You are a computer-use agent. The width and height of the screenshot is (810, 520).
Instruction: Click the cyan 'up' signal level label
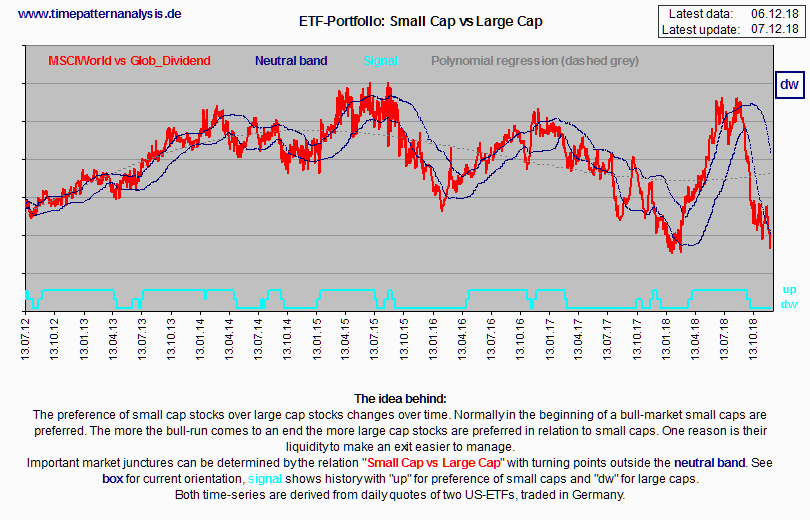pos(789,289)
